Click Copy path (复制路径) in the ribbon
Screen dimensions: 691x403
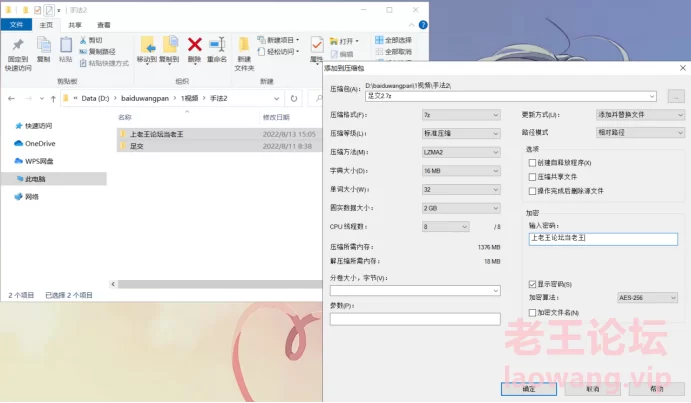[98, 52]
